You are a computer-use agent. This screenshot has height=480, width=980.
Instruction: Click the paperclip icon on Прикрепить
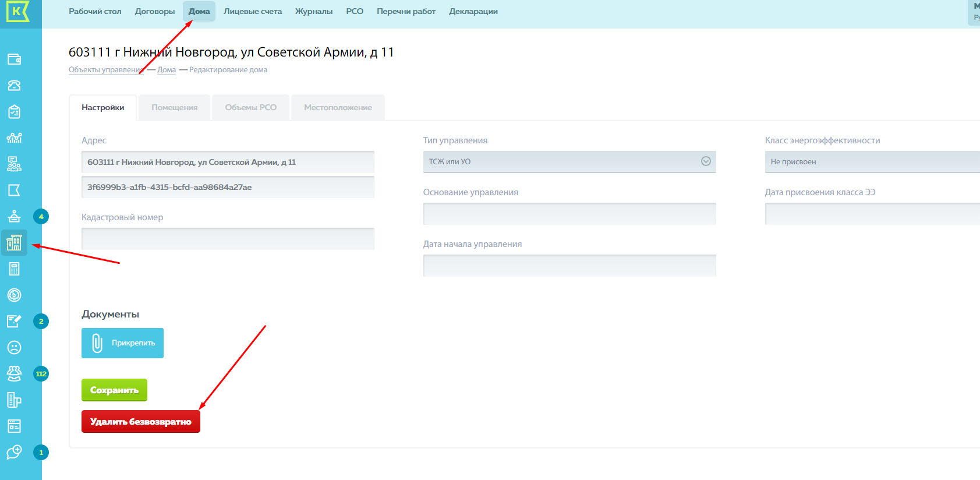point(97,343)
